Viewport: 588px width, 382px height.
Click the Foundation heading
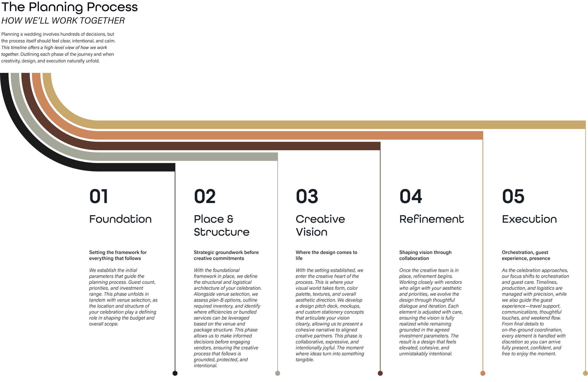120,219
